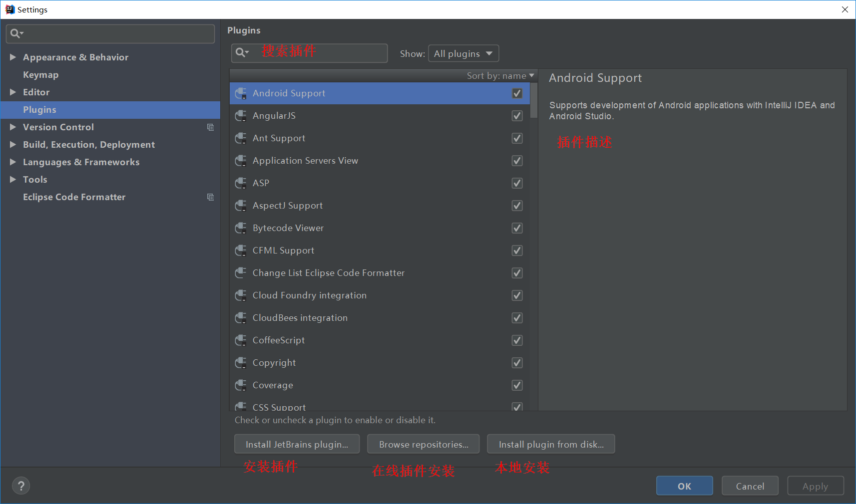The height and width of the screenshot is (504, 856).
Task: Click Install plugin from disk button
Action: pos(551,444)
